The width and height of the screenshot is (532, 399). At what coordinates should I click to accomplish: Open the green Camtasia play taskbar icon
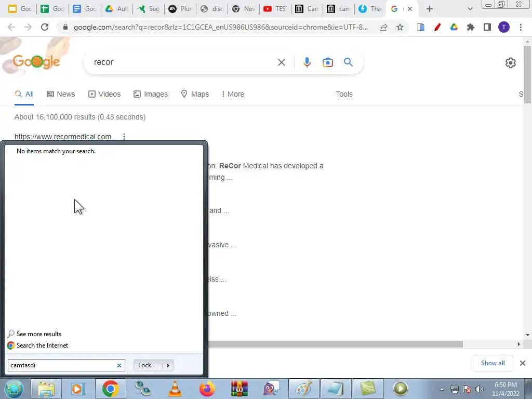(x=401, y=389)
